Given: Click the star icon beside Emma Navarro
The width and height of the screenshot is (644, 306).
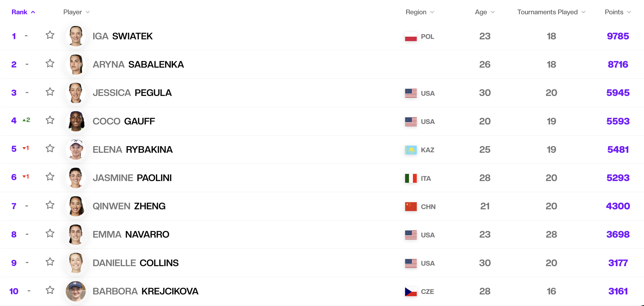Looking at the screenshot, I should (x=50, y=233).
